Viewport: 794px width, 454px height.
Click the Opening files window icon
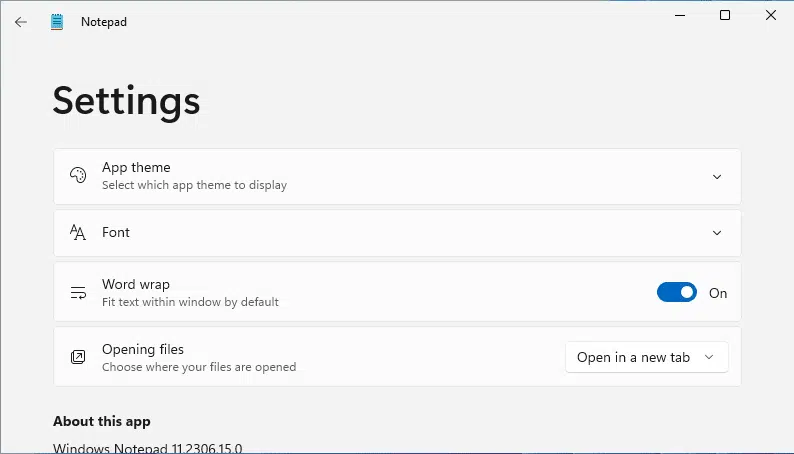click(x=78, y=357)
